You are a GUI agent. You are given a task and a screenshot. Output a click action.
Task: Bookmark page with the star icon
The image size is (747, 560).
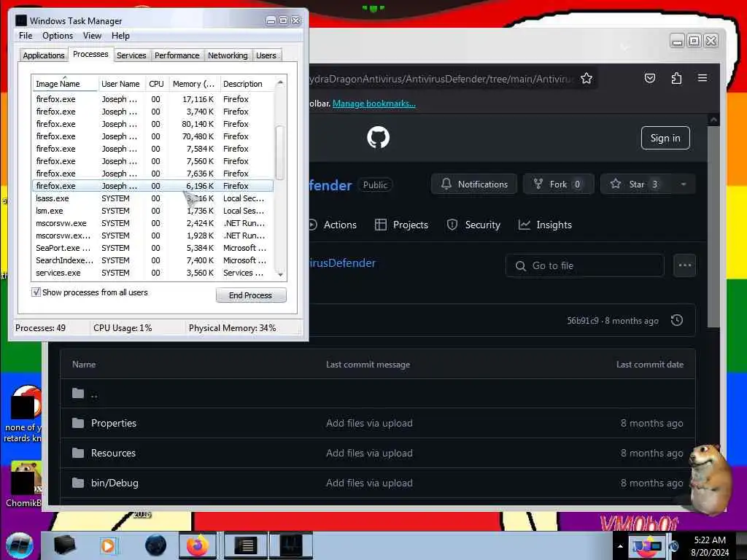click(587, 78)
